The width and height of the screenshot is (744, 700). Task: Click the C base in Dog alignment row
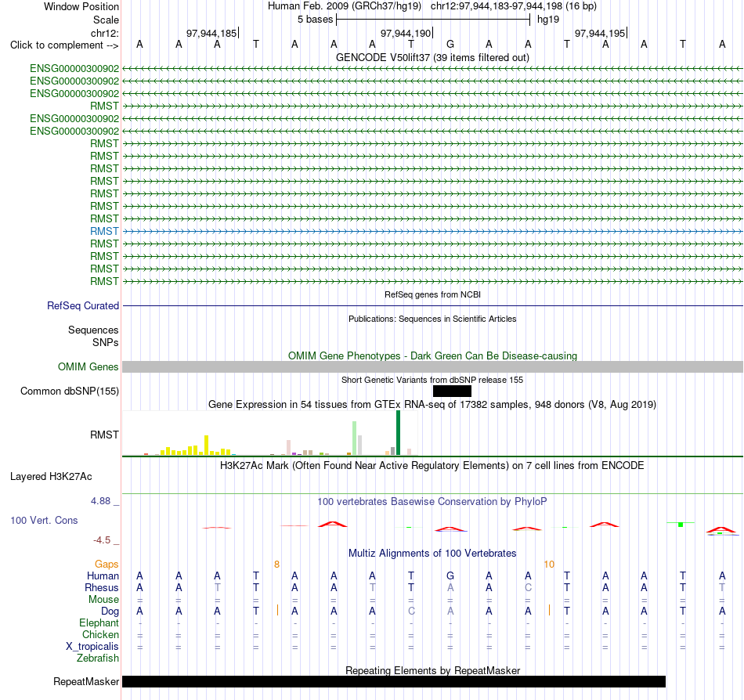[411, 612]
